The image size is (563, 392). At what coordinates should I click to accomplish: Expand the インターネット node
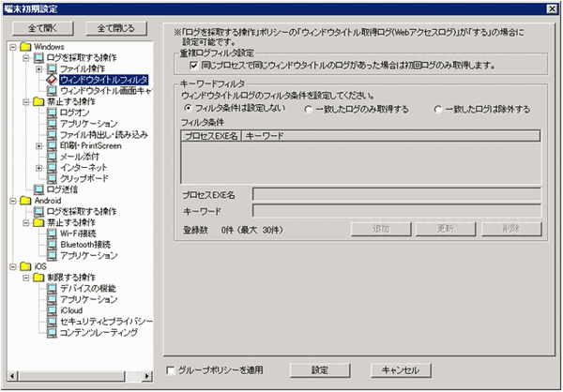tap(38, 168)
